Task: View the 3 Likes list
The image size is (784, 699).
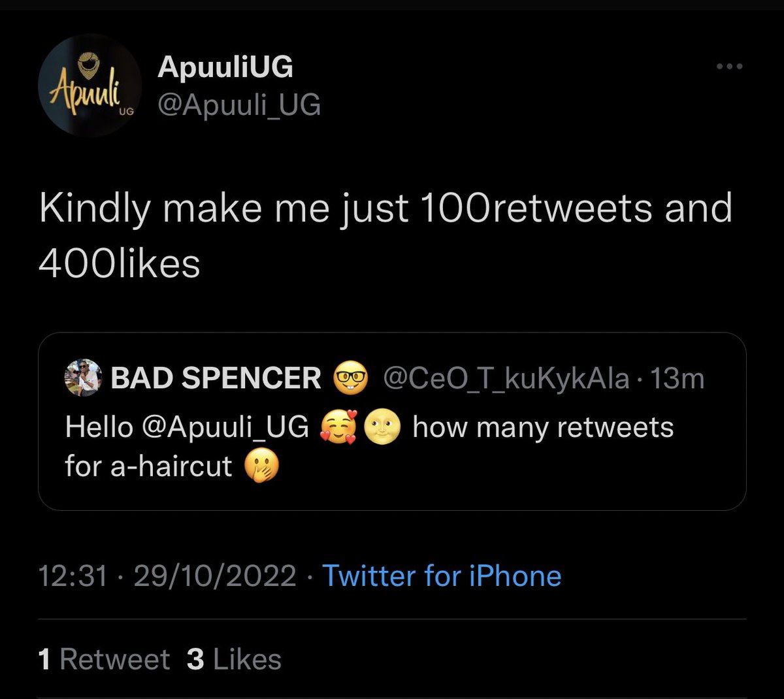Action: (x=234, y=659)
